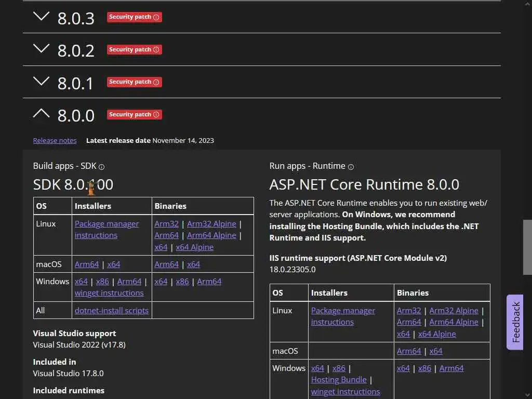Click Security patch badge for 8.0.2

pos(135,49)
